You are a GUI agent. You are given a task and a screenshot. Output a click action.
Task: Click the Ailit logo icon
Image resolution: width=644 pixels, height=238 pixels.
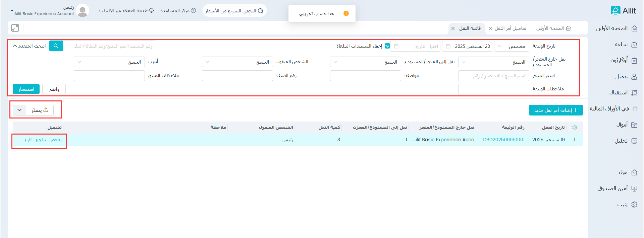pyautogui.click(x=615, y=11)
